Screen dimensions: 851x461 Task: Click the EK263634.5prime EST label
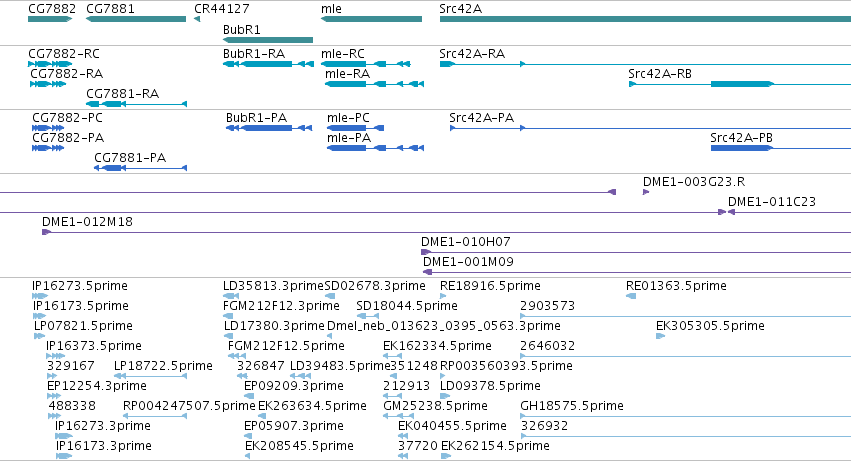312,406
